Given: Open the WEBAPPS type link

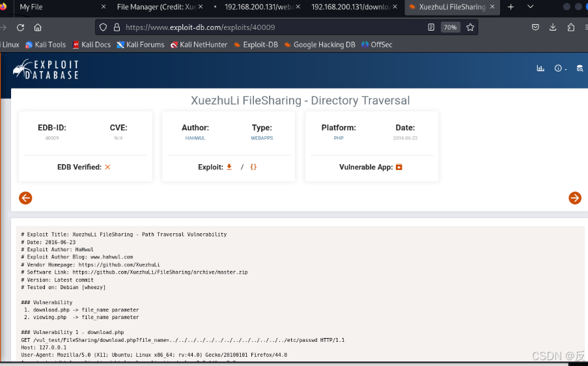Looking at the screenshot, I should (x=262, y=138).
